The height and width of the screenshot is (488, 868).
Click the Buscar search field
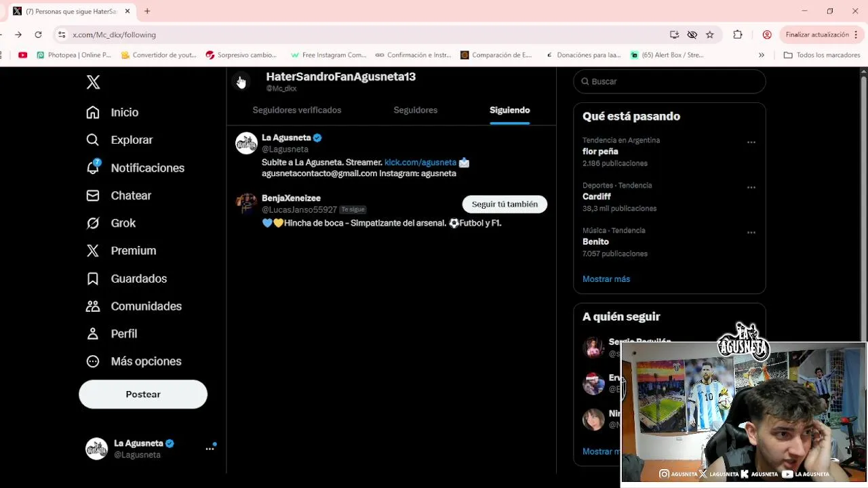(669, 81)
